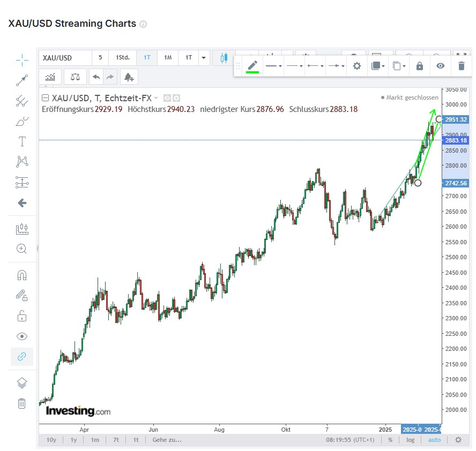Open the line style dropdown
This screenshot has height=451, width=476.
pos(294,66)
